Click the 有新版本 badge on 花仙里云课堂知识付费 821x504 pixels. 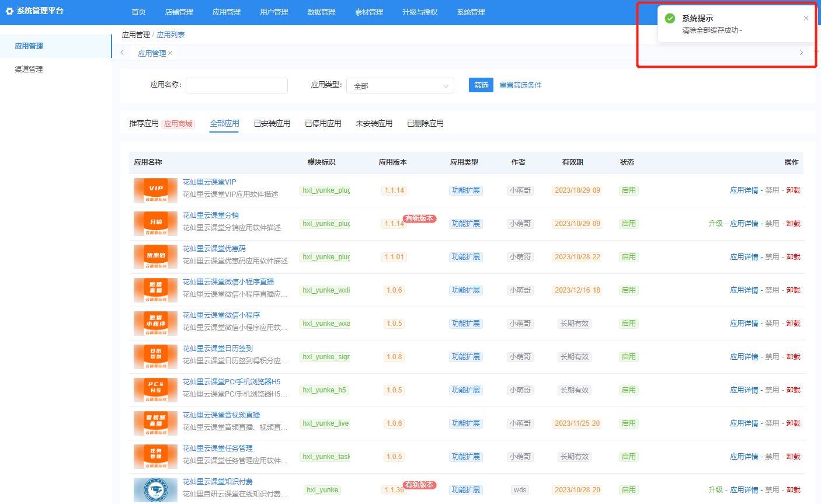coord(419,485)
